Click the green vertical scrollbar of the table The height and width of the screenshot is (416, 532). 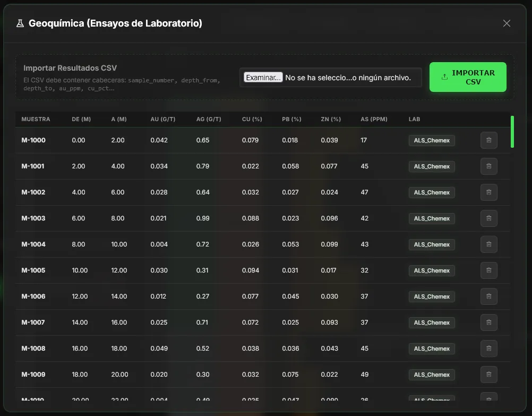click(512, 132)
